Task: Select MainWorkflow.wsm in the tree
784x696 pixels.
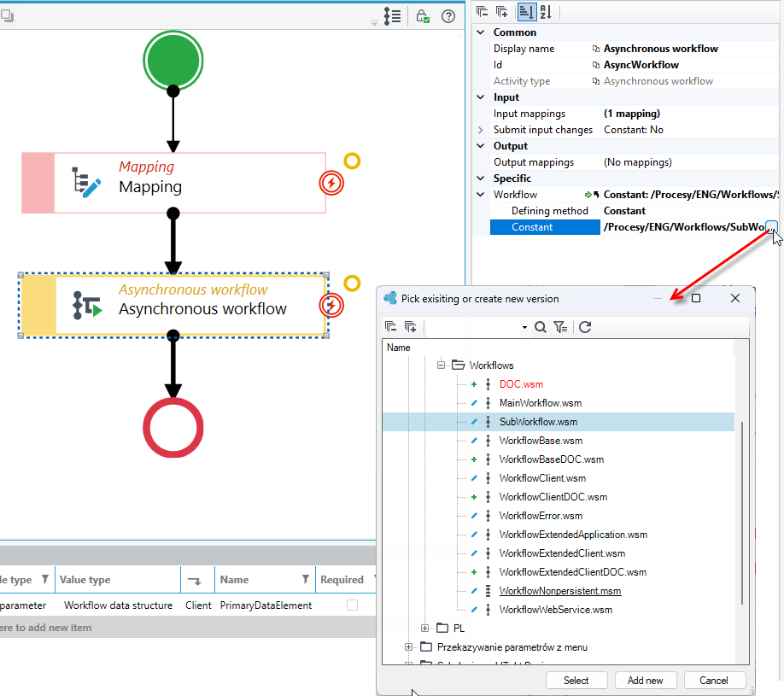Action: pos(541,403)
